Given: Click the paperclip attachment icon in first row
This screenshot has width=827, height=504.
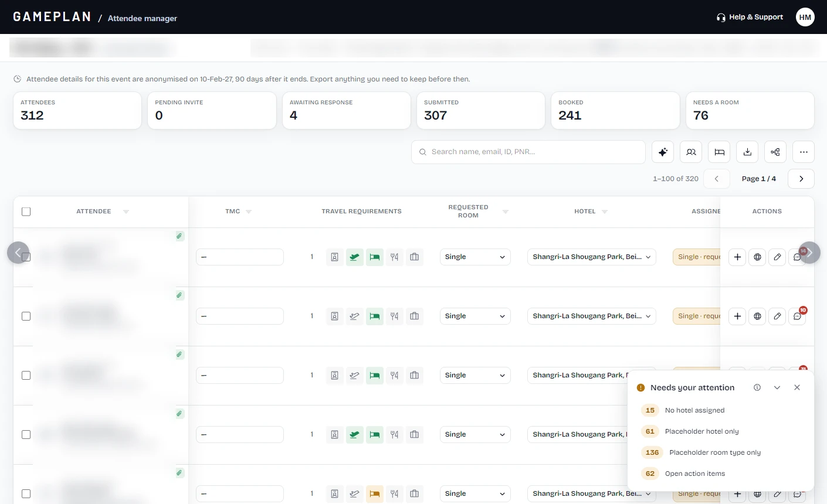Looking at the screenshot, I should click(179, 236).
